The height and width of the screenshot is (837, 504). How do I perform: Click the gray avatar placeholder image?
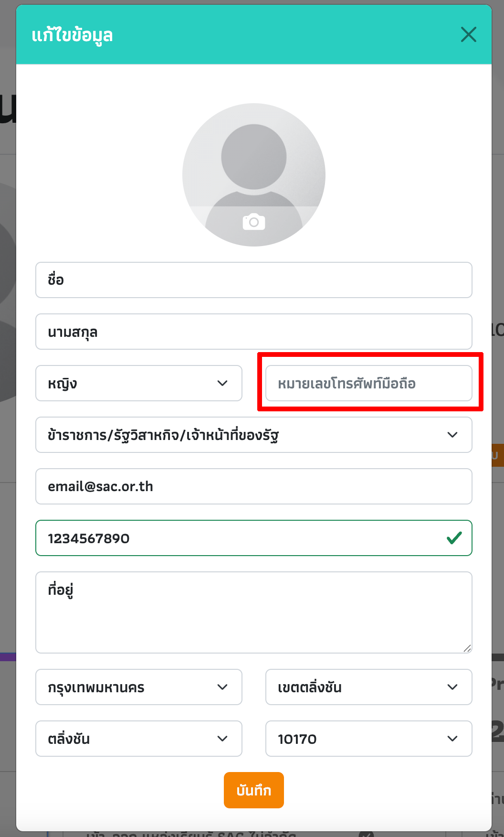click(254, 175)
